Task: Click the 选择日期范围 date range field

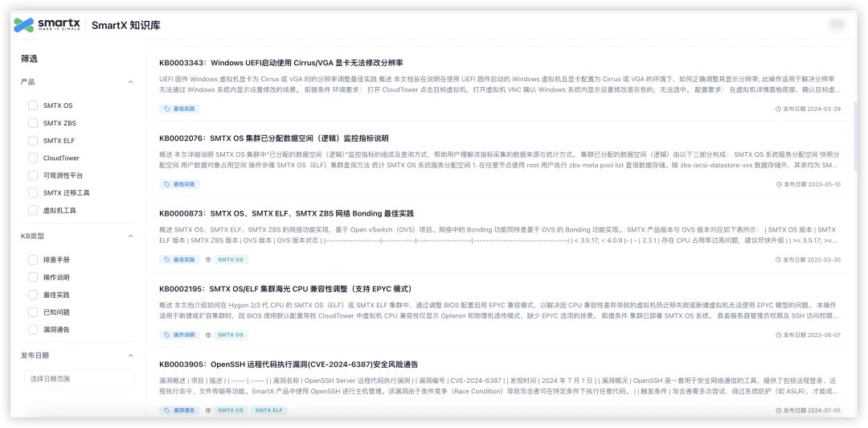Action: (x=78, y=379)
